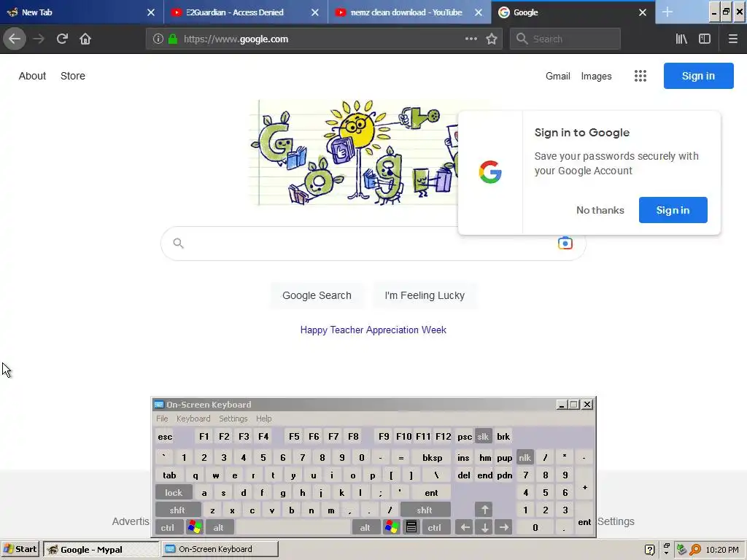747x560 pixels.
Task: Toggle the slk scroll lock key
Action: point(483,436)
